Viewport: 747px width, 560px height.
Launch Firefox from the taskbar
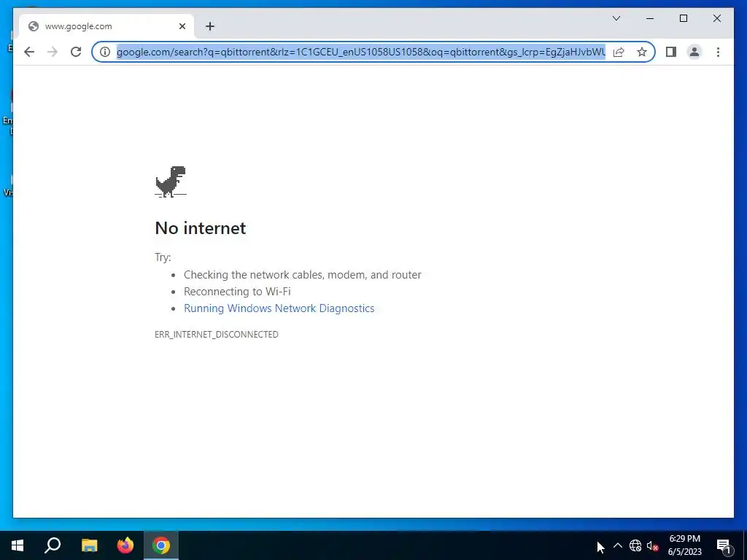click(x=125, y=545)
